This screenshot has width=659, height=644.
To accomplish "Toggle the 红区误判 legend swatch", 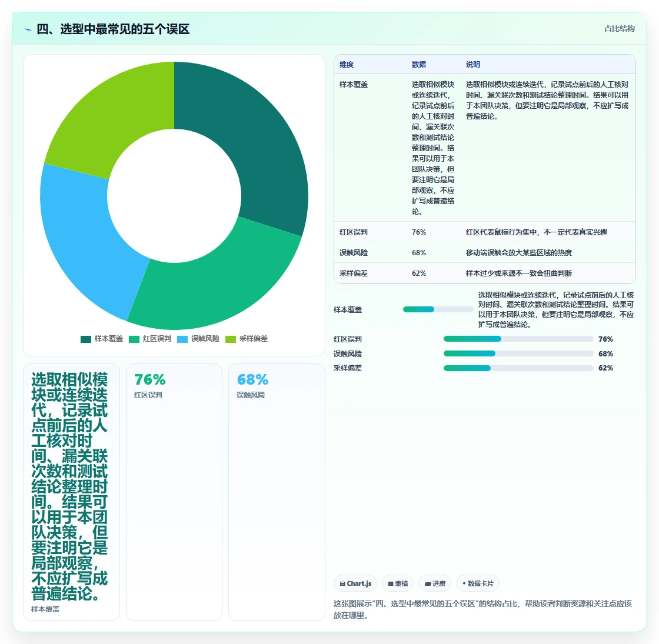I will [x=134, y=339].
